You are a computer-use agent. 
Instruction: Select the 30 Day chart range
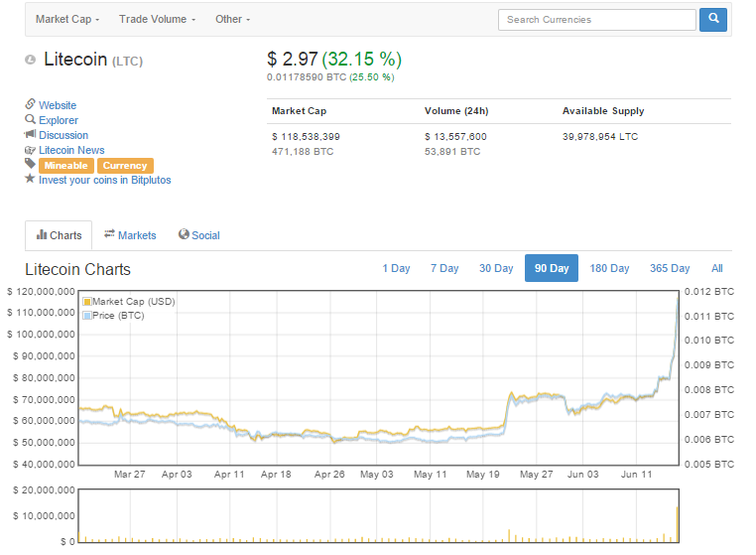point(496,268)
